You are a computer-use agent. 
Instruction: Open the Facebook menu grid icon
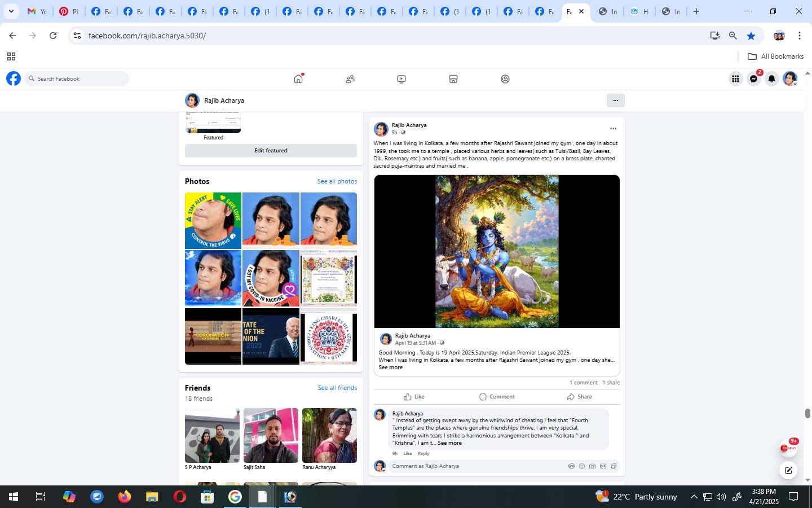coord(735,79)
